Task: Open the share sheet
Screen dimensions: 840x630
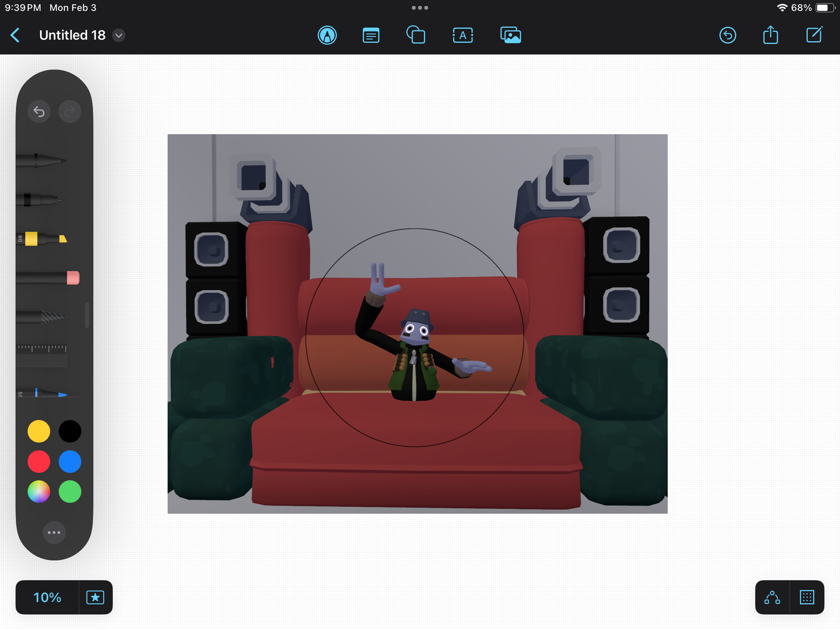Action: (770, 35)
